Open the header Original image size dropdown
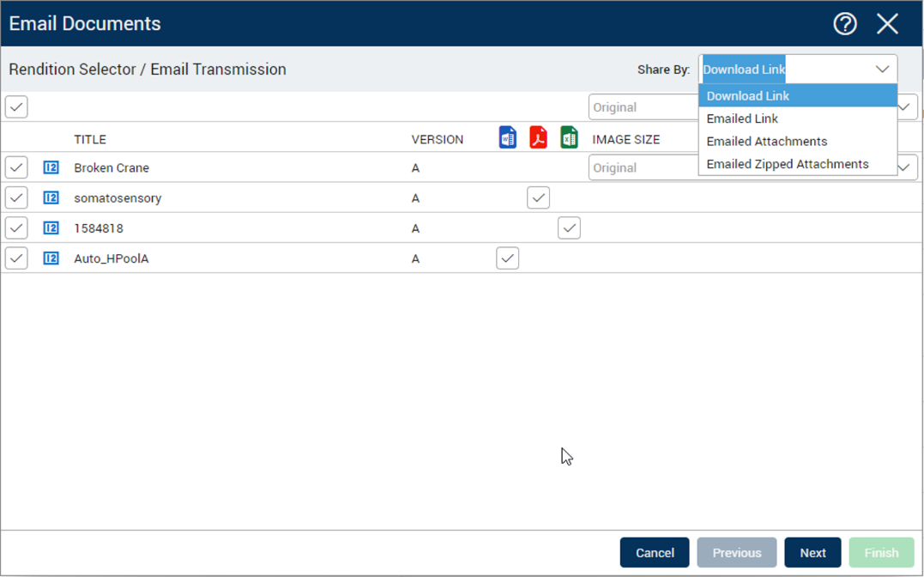The image size is (924, 577). 906,107
